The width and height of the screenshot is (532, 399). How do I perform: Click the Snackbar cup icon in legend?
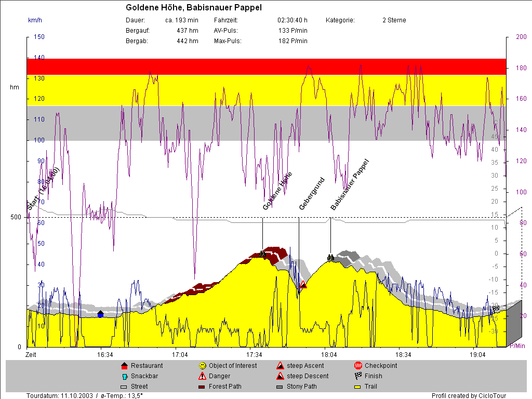tap(124, 376)
